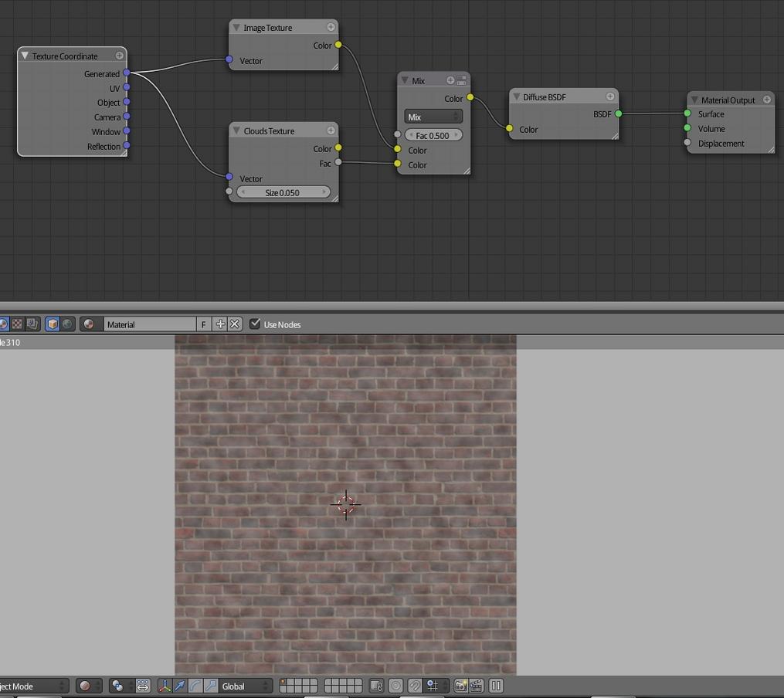Collapse the Image Texture node
This screenshot has height=698, width=784.
[x=236, y=27]
